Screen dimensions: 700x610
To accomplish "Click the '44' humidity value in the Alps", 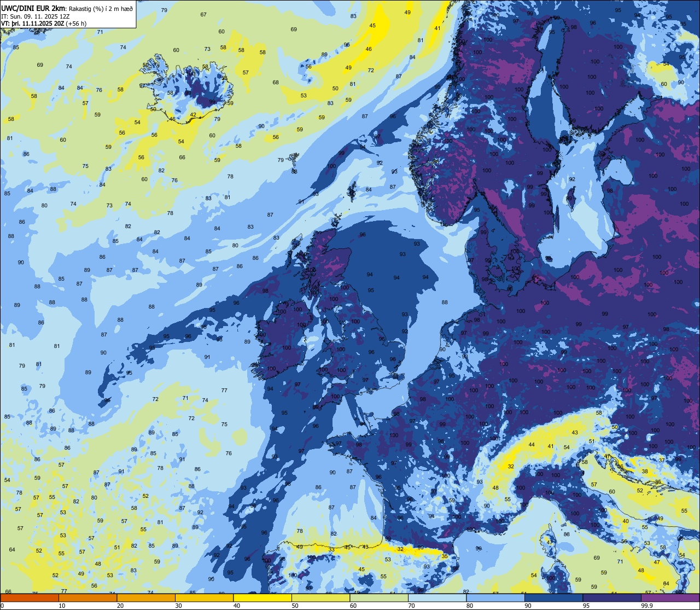I will [532, 445].
